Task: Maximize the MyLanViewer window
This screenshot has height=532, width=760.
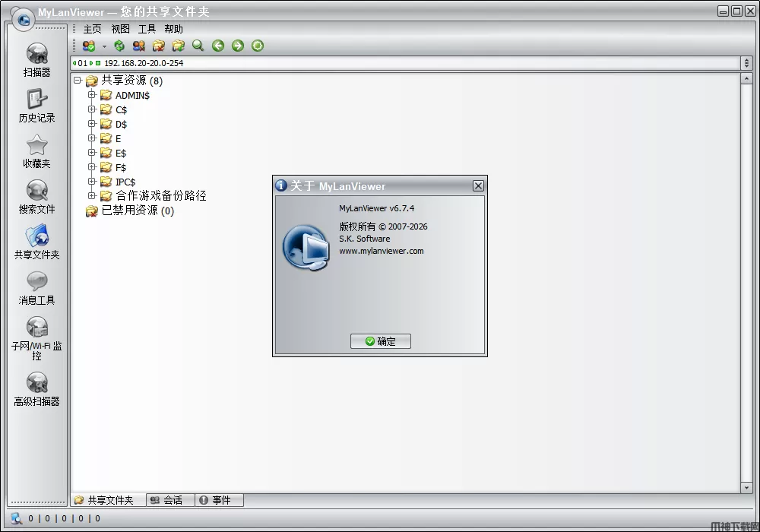Action: (x=736, y=11)
